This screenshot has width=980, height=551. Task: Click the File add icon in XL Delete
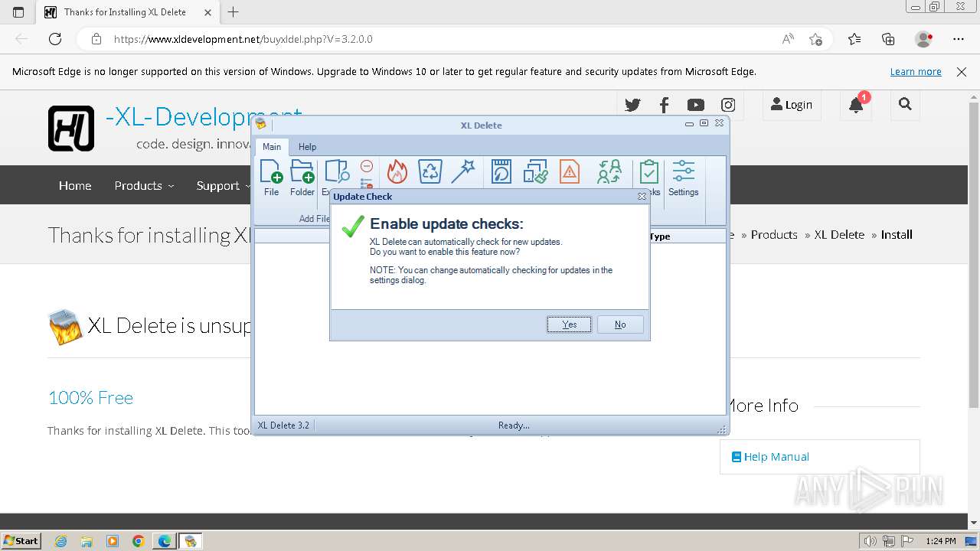tap(271, 172)
